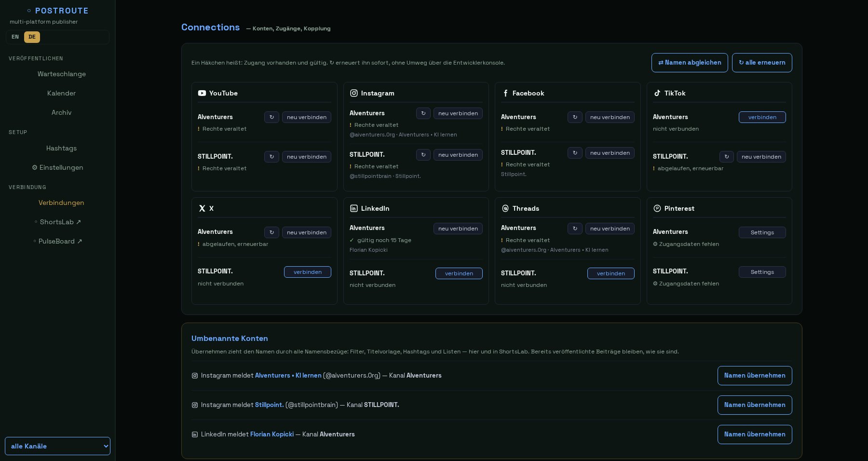Click 'abgelaufen, erneuerbar' under TikTok STILLPOINT.
This screenshot has height=461, width=868.
tap(691, 168)
